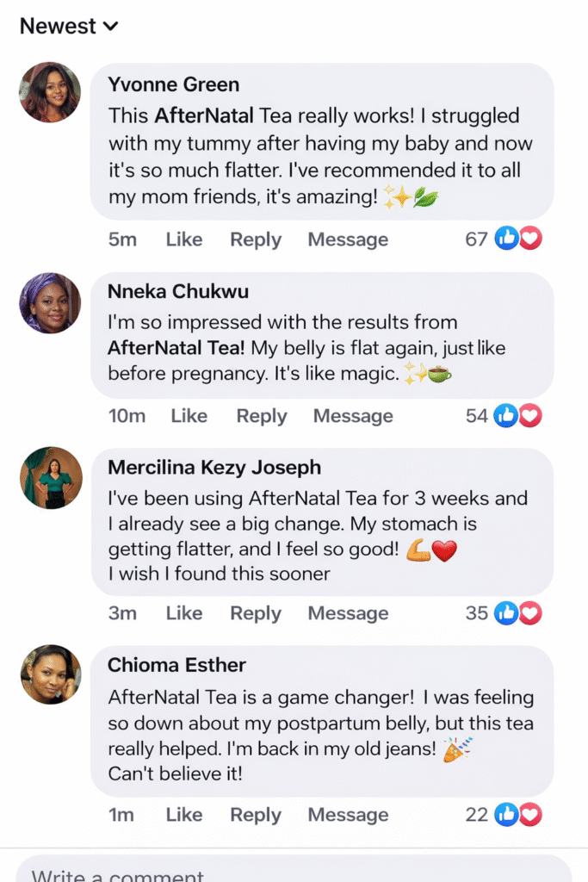View the 54 reactions on Nneka's comment
The image size is (588, 882).
coord(477,416)
